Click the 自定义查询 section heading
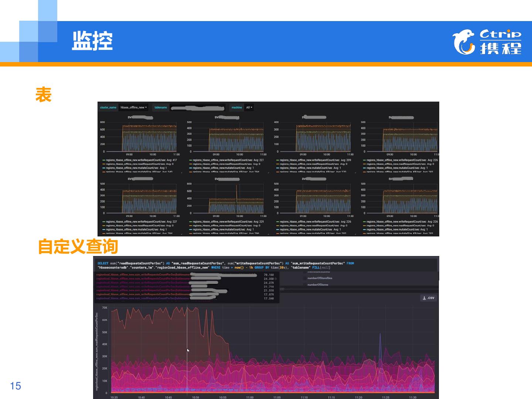The image size is (532, 399). tap(78, 247)
